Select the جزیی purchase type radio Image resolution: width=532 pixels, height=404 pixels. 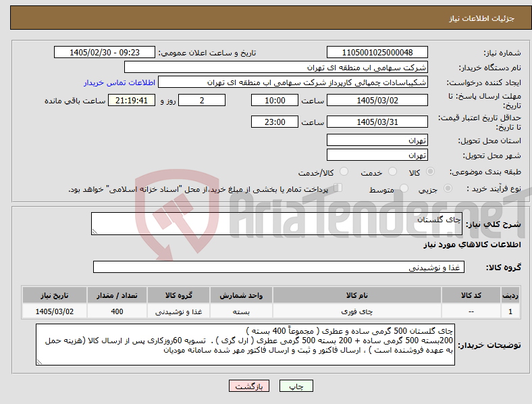tap(448, 188)
